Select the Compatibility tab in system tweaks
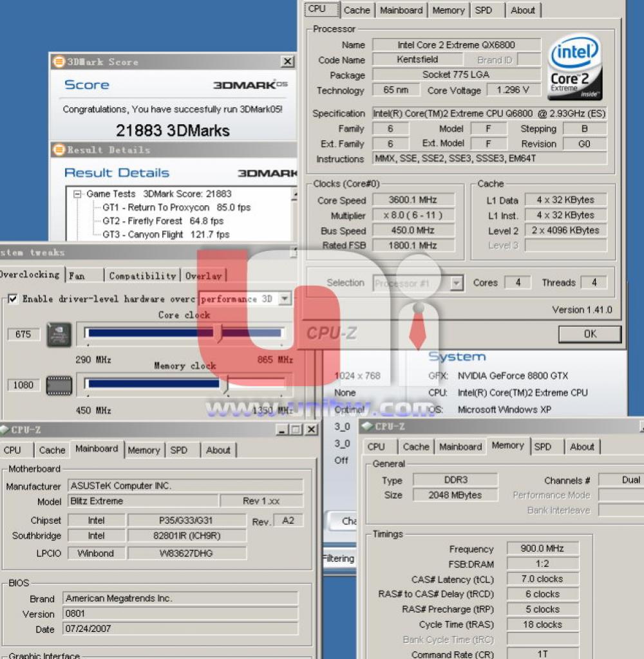The image size is (644, 659). pyautogui.click(x=142, y=275)
